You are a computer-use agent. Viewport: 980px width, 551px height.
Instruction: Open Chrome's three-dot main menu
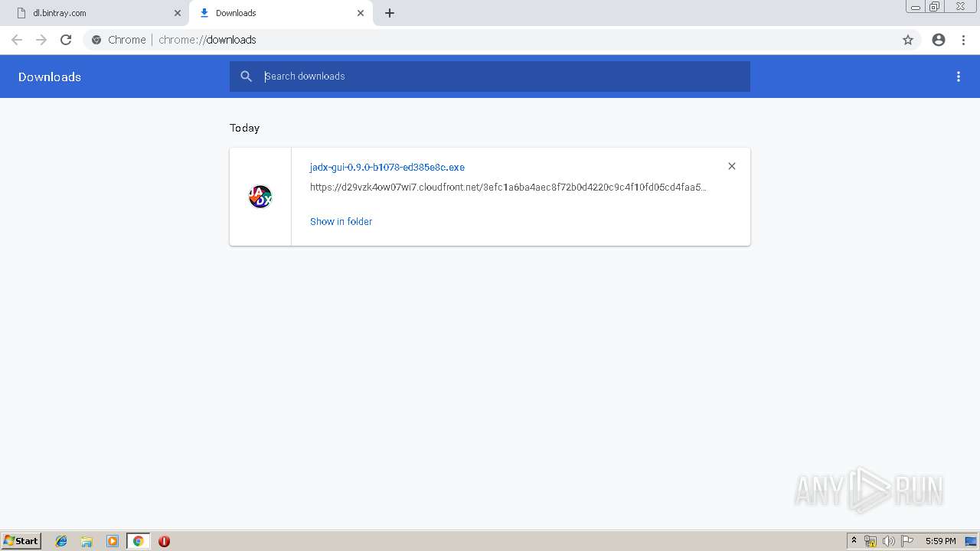pyautogui.click(x=964, y=40)
